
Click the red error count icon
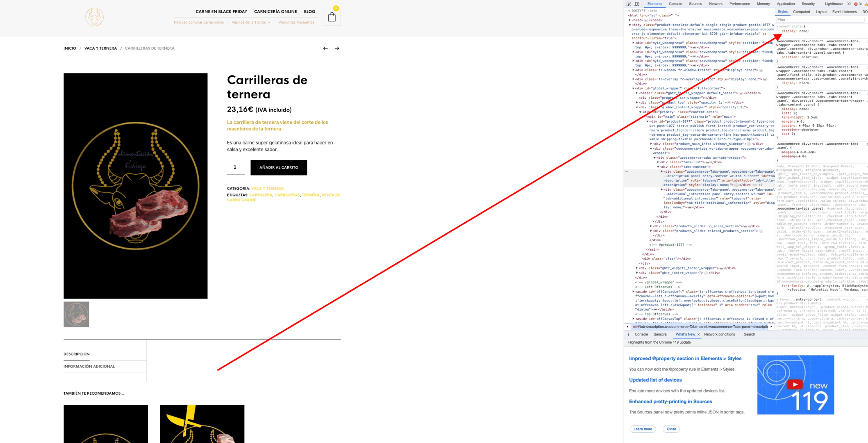[856, 4]
